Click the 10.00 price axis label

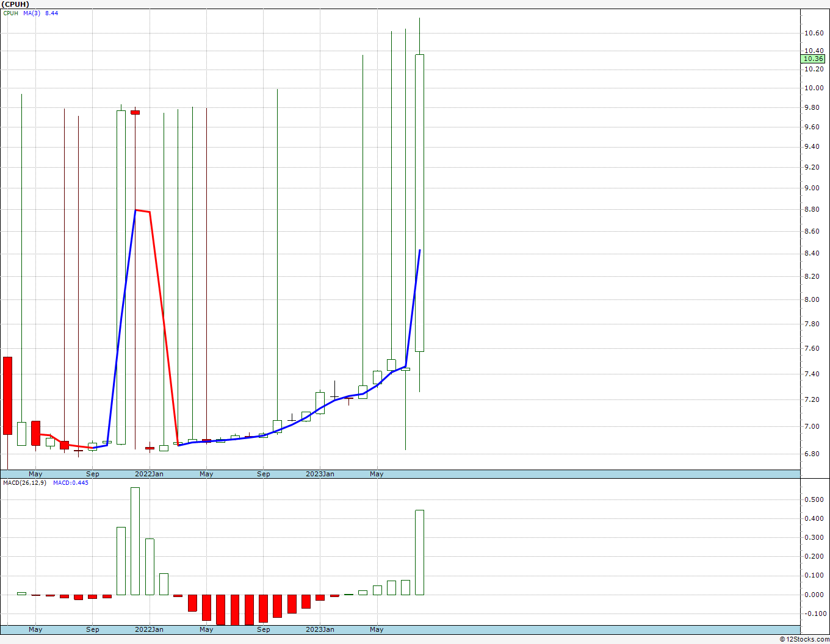click(814, 88)
